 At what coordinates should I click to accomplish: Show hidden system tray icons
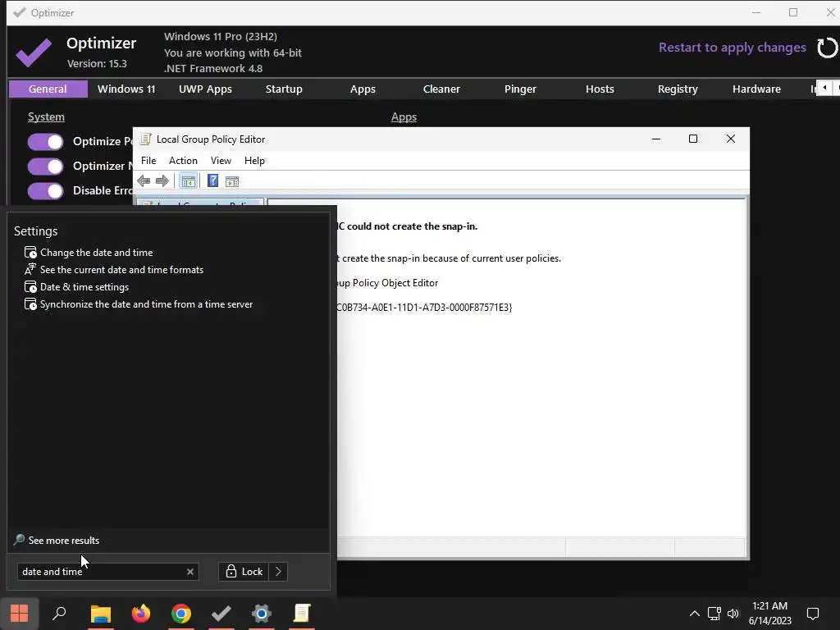click(x=694, y=614)
